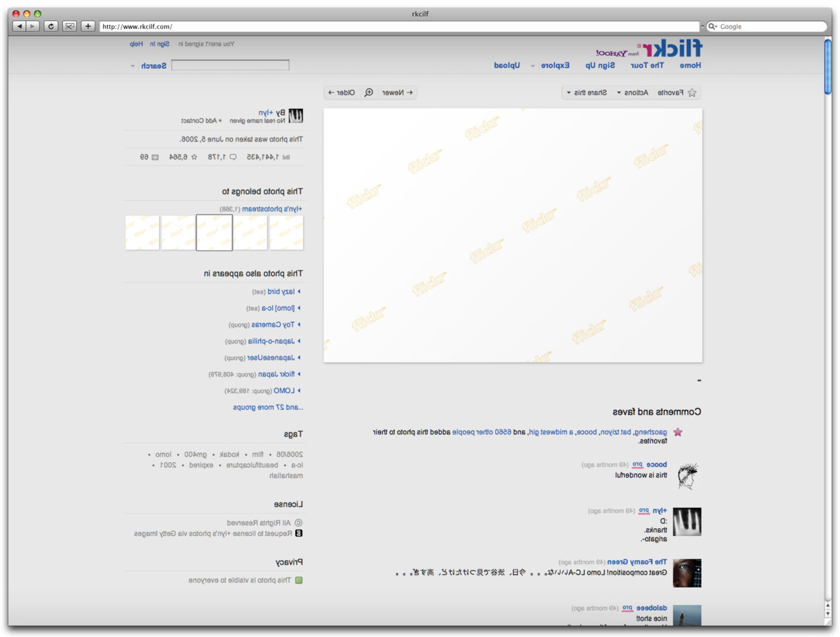Click the magnifier zoom icon between Newer and Older
Viewport: 840px width, 637px height.
tap(369, 92)
